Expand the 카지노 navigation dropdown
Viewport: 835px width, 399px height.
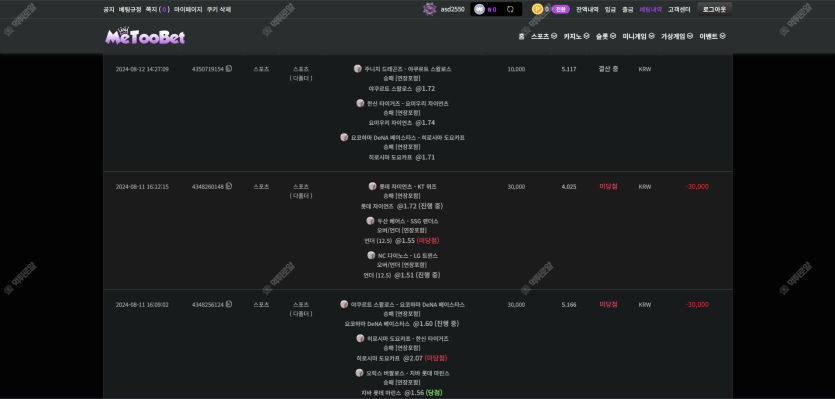pyautogui.click(x=576, y=36)
